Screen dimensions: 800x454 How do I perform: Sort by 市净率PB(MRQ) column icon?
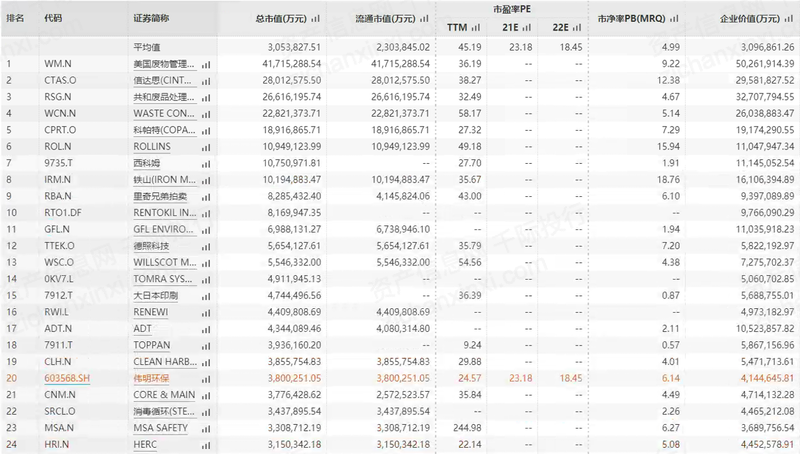[674, 19]
